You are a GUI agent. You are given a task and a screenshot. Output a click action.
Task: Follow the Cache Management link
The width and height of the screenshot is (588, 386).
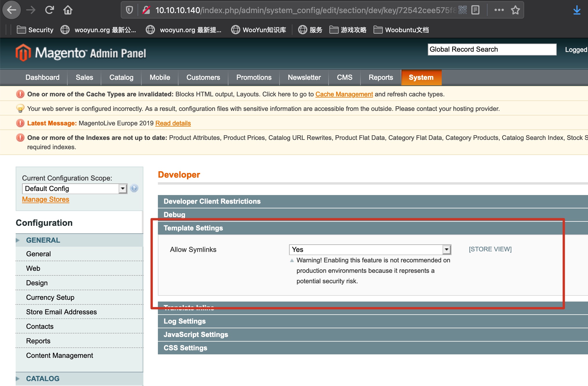(x=344, y=94)
